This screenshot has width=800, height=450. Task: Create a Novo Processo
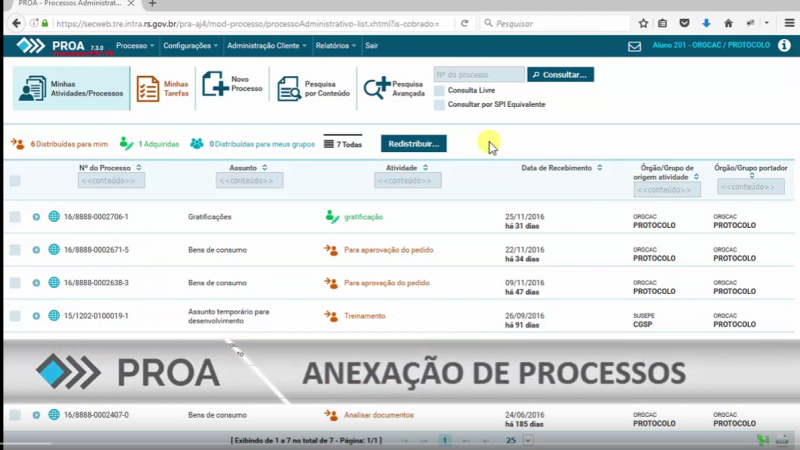[x=232, y=84]
